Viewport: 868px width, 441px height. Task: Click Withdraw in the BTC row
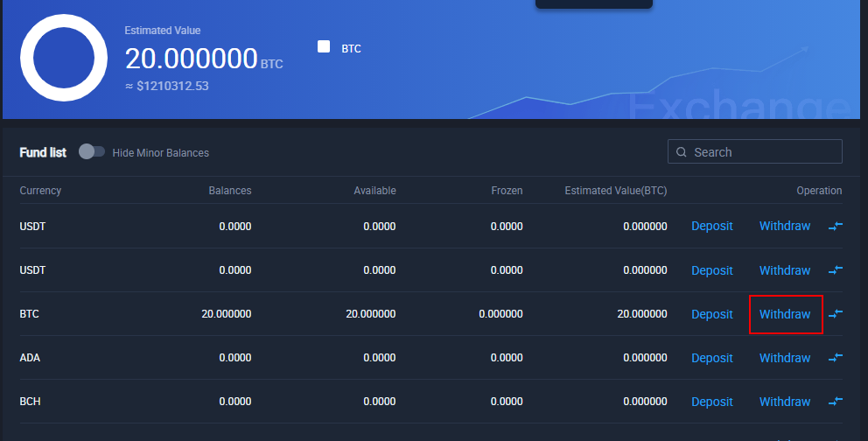coord(785,314)
